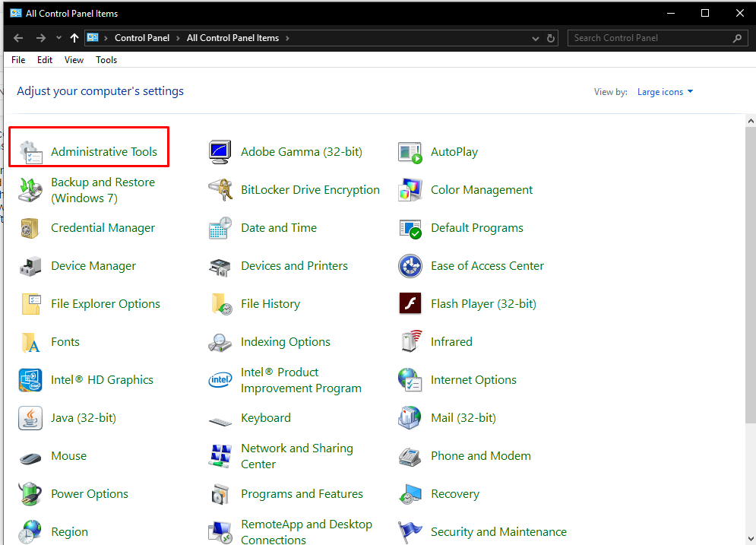756x545 pixels.
Task: Click the File History folder icon
Action: [221, 304]
